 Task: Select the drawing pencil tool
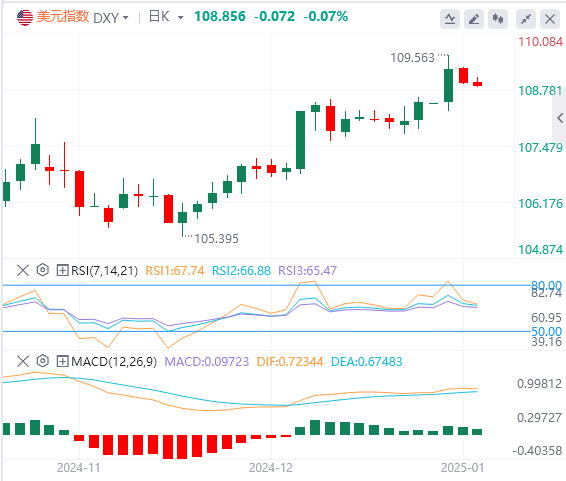[474, 19]
